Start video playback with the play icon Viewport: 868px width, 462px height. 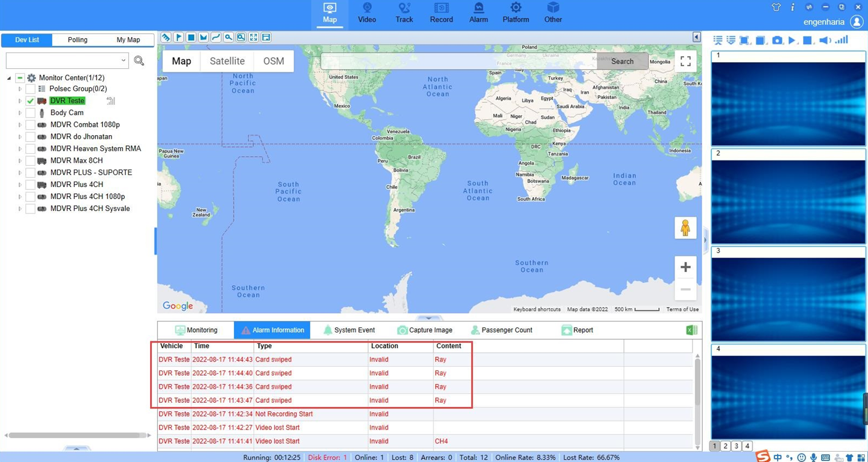pos(792,40)
